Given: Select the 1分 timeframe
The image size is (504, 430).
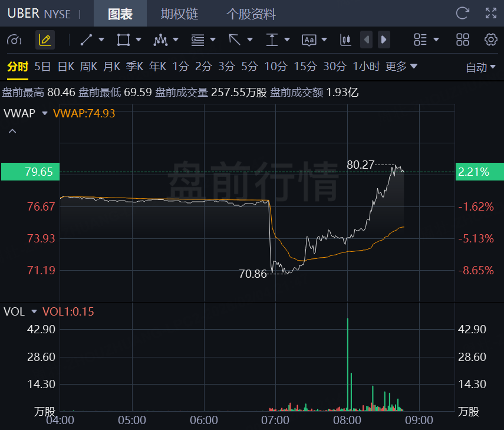Looking at the screenshot, I should pos(180,67).
